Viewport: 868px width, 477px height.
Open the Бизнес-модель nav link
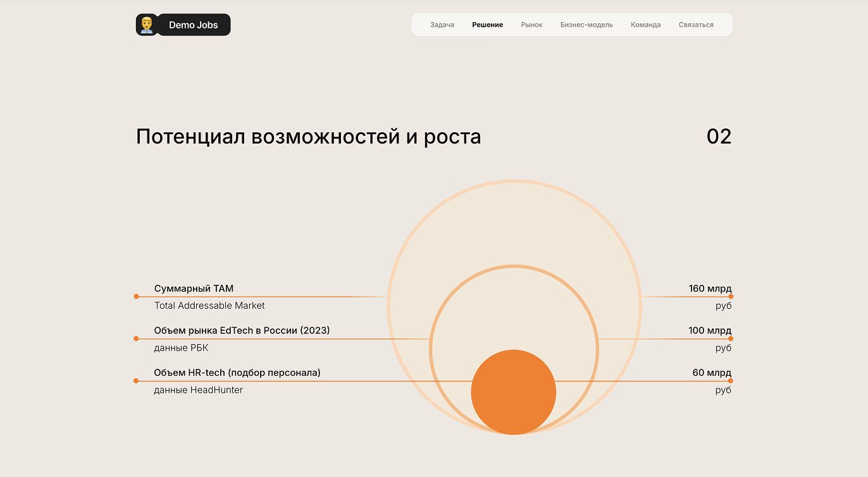pos(586,25)
